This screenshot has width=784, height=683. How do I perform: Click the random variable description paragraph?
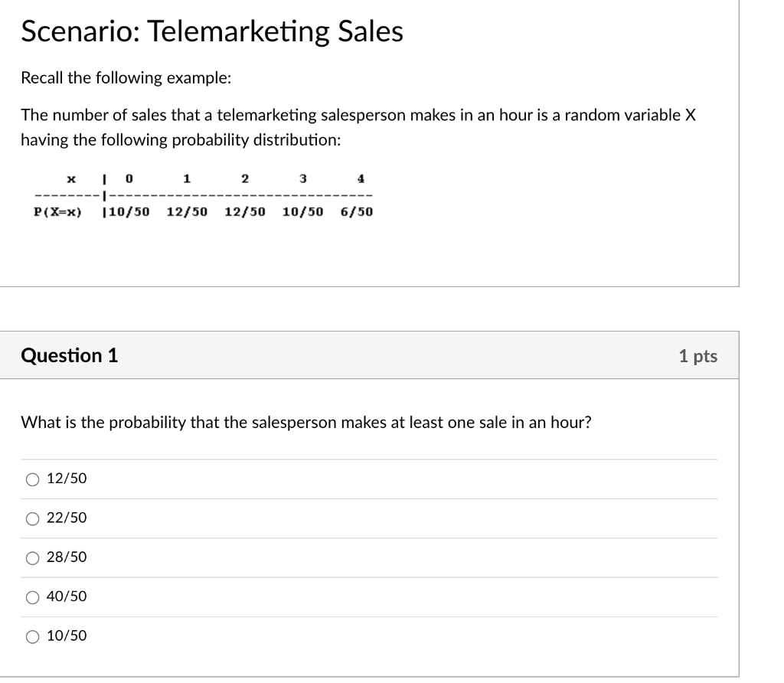[x=358, y=128]
